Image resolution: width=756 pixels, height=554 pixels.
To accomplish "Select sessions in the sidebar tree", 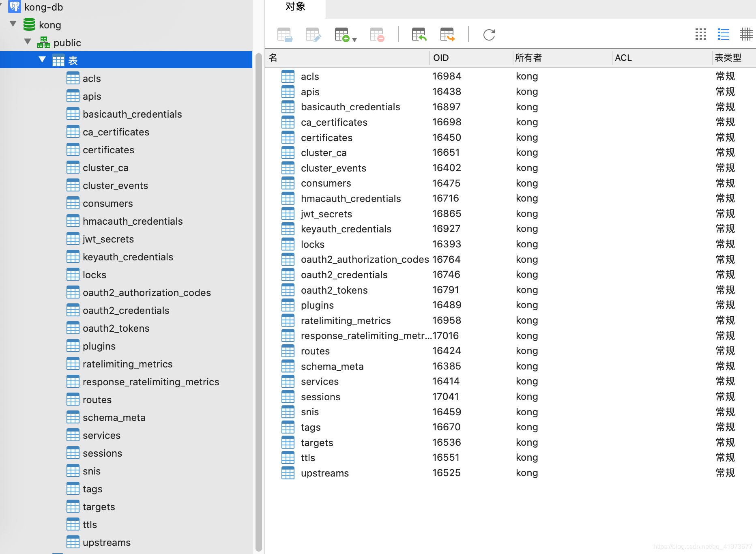I will (102, 453).
